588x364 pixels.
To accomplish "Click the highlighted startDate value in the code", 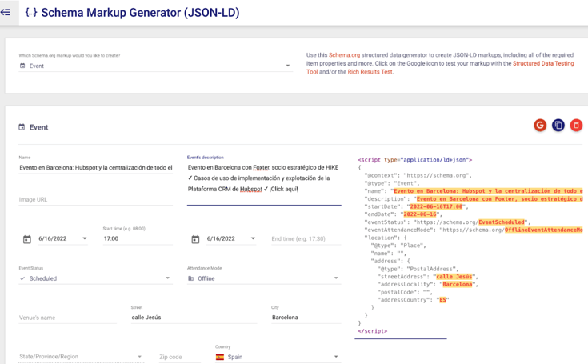I will pos(436,206).
